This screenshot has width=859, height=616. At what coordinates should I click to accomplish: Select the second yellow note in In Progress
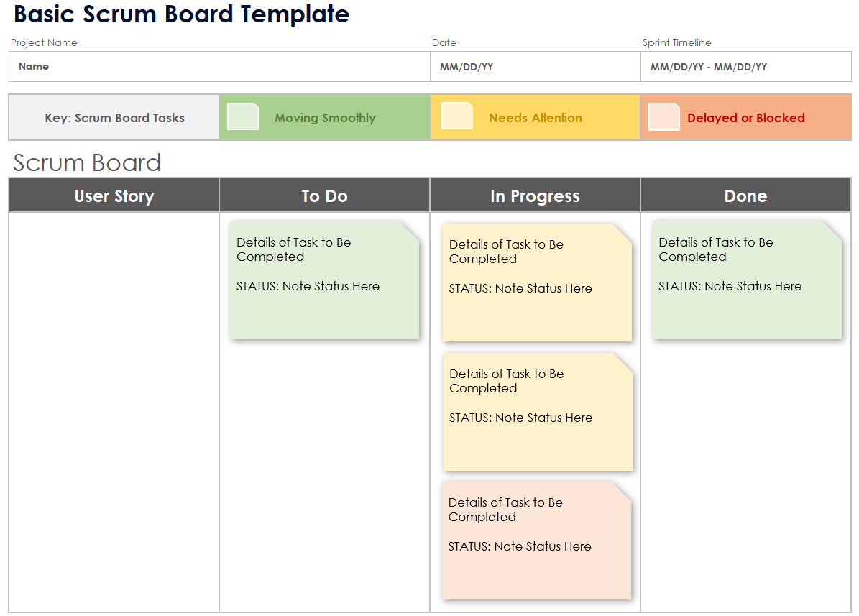[538, 412]
